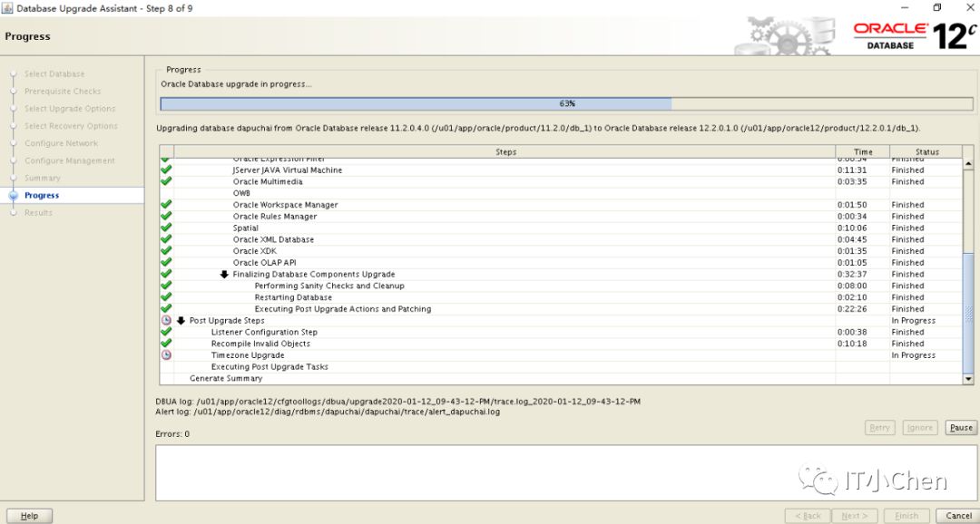980x524 pixels.
Task: Select the Configure Management step
Action: [70, 160]
